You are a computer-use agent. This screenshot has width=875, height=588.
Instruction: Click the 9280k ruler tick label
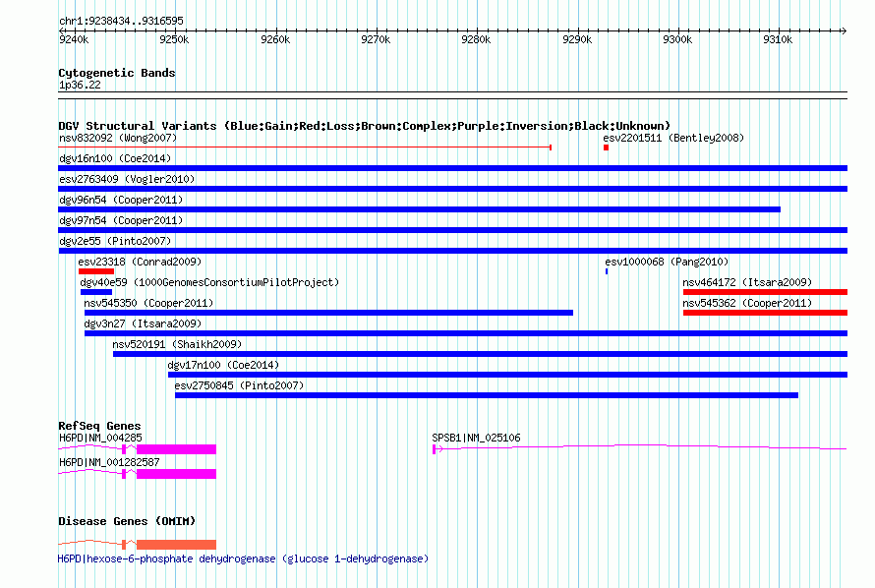pyautogui.click(x=476, y=39)
